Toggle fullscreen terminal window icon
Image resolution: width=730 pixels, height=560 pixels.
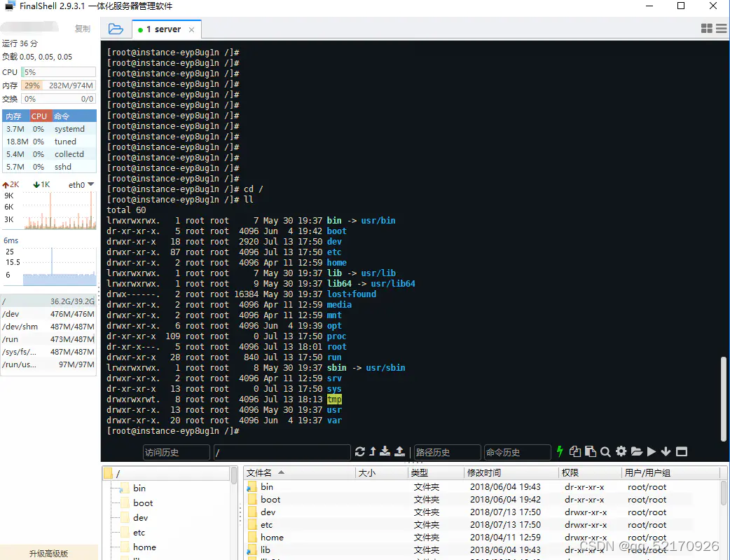(682, 451)
